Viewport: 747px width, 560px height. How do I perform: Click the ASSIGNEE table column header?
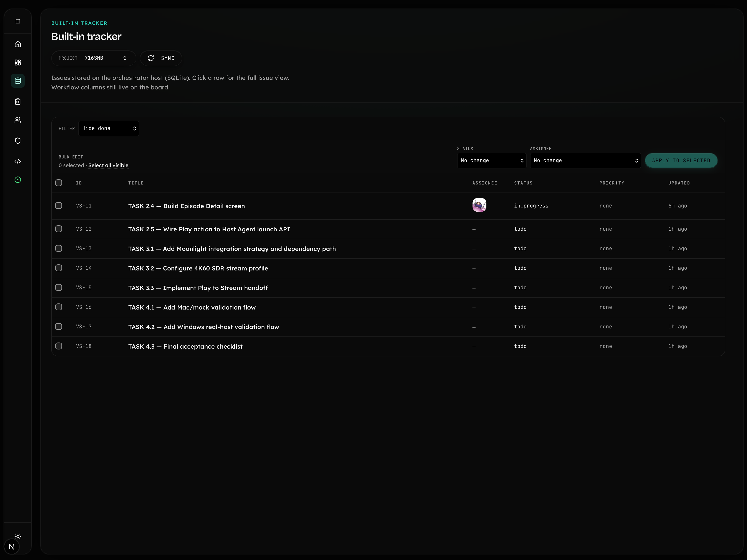tap(485, 183)
